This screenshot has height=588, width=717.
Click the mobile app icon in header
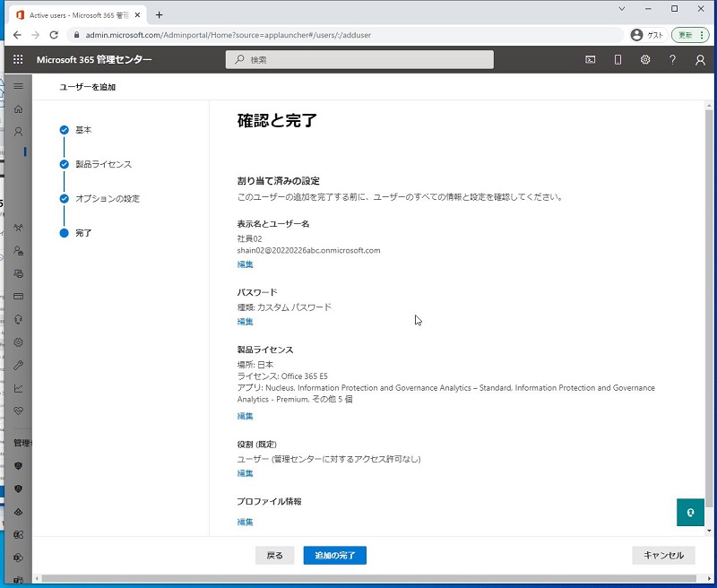[618, 59]
